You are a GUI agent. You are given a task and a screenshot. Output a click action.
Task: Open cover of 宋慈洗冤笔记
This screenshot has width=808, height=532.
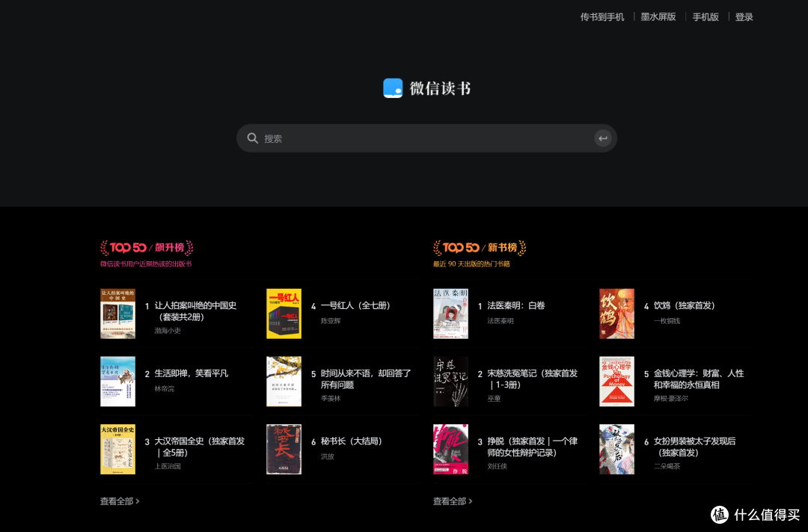pos(450,382)
